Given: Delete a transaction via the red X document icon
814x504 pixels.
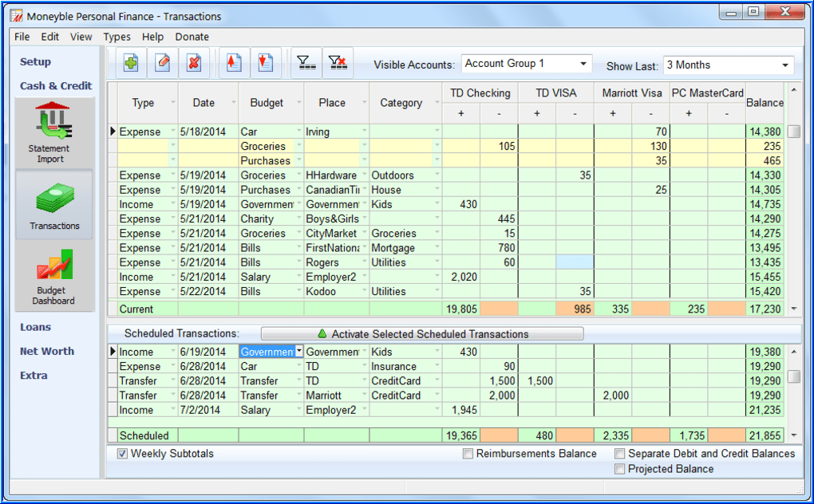Looking at the screenshot, I should click(x=194, y=62).
